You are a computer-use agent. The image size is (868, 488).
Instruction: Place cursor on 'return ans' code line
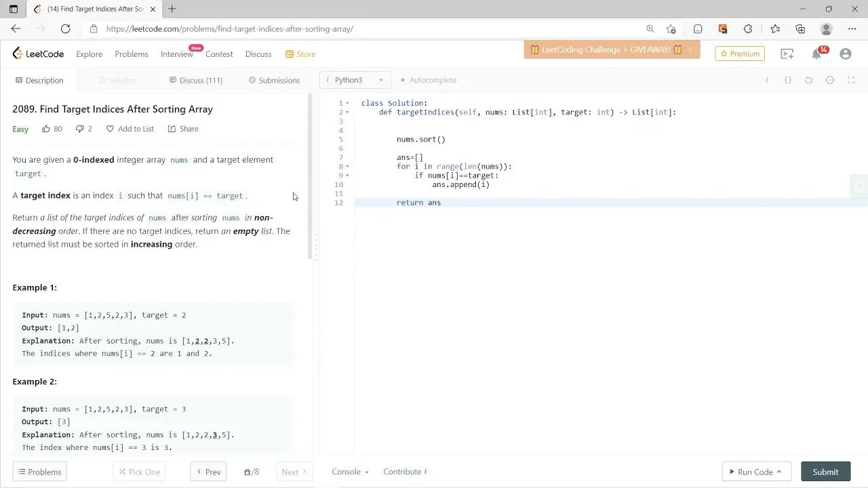(418, 203)
